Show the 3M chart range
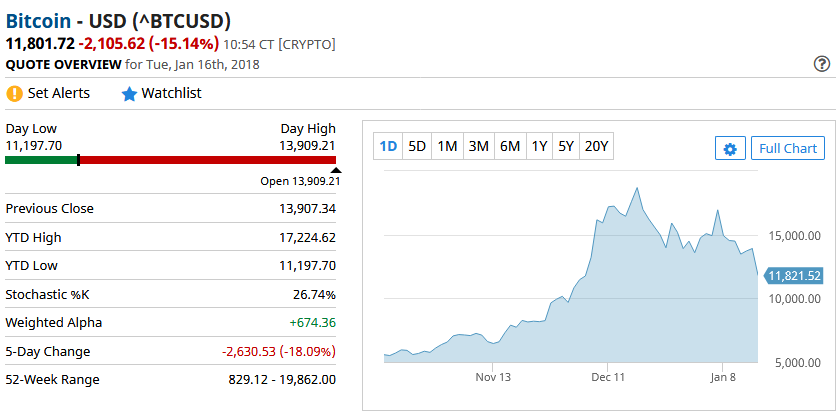Viewport: 840px width, 420px height. (478, 146)
